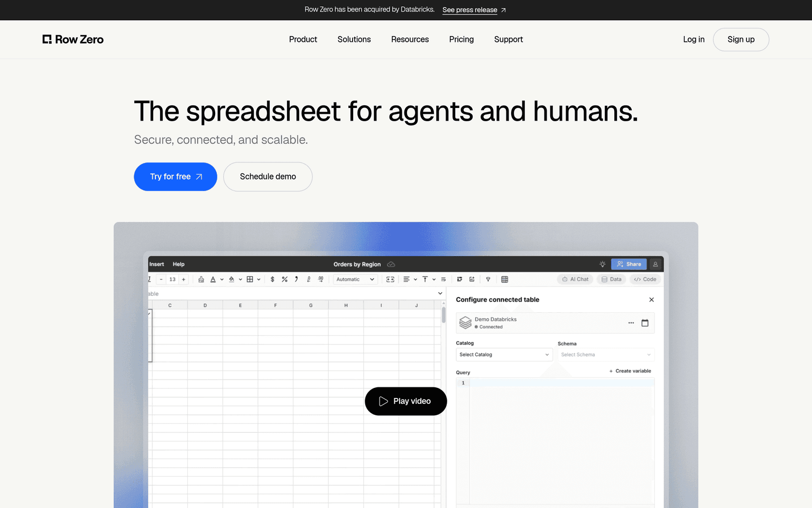
Task: Expand the formula bar chevron
Action: pyautogui.click(x=440, y=293)
